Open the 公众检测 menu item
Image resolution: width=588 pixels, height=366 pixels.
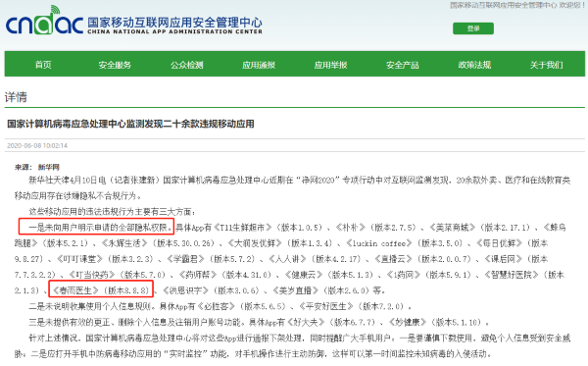click(187, 65)
